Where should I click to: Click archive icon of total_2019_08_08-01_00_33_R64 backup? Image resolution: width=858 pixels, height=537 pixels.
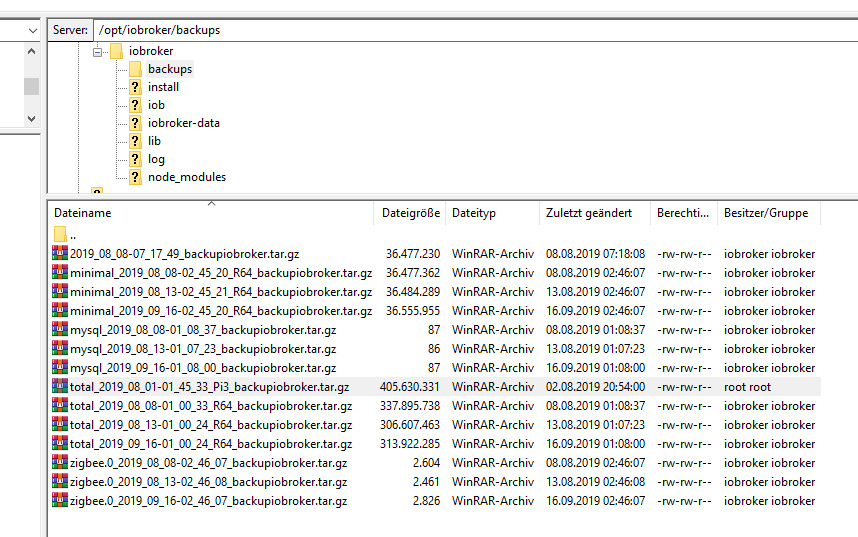60,406
